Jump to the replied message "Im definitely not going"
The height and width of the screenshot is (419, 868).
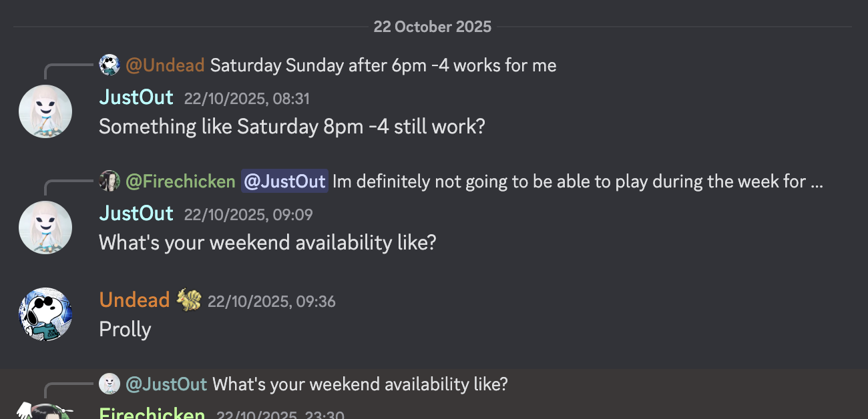[x=577, y=181]
